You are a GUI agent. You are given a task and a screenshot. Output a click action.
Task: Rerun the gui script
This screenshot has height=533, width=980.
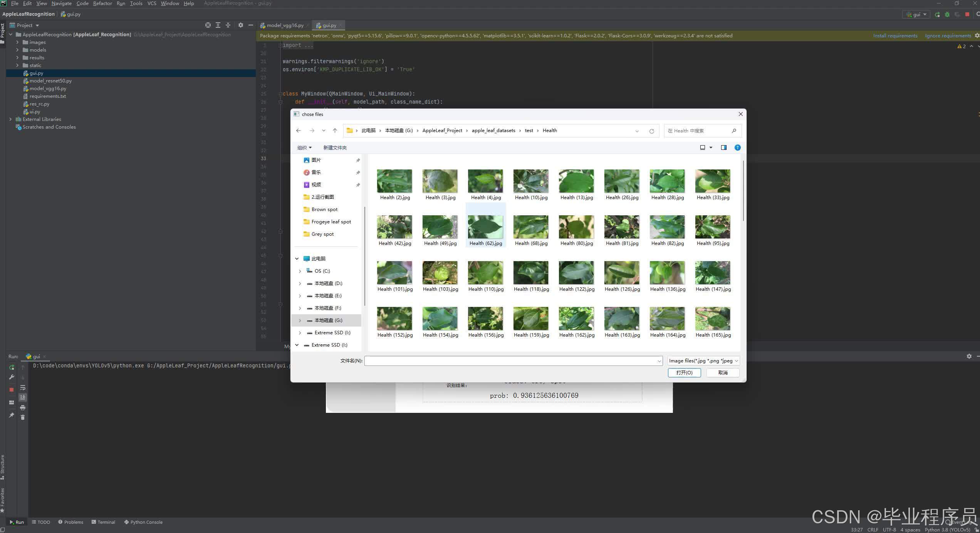pos(12,367)
